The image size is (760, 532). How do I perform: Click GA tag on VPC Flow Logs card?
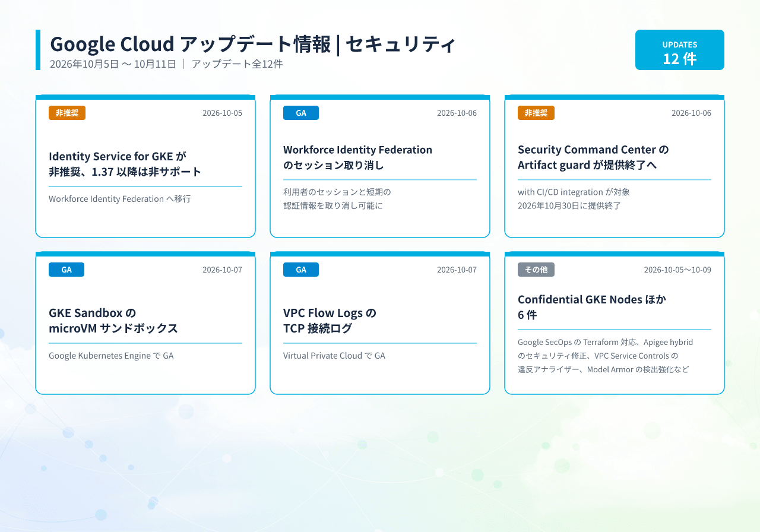[301, 270]
